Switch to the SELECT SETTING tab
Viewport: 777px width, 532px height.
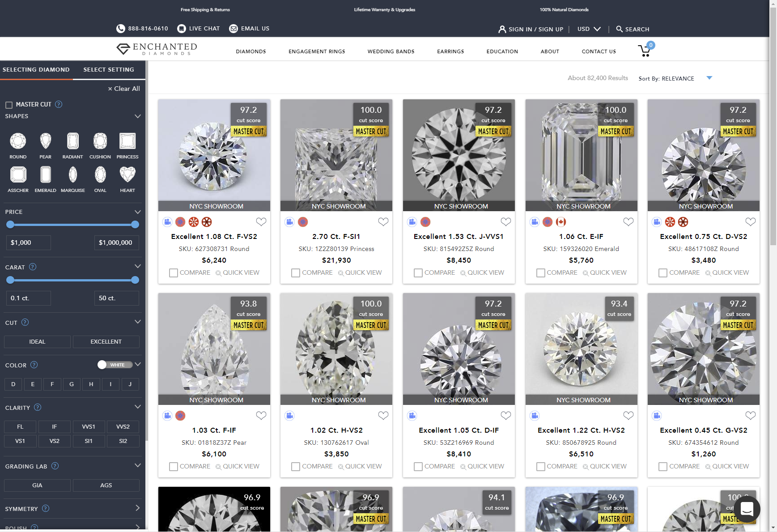(108, 69)
